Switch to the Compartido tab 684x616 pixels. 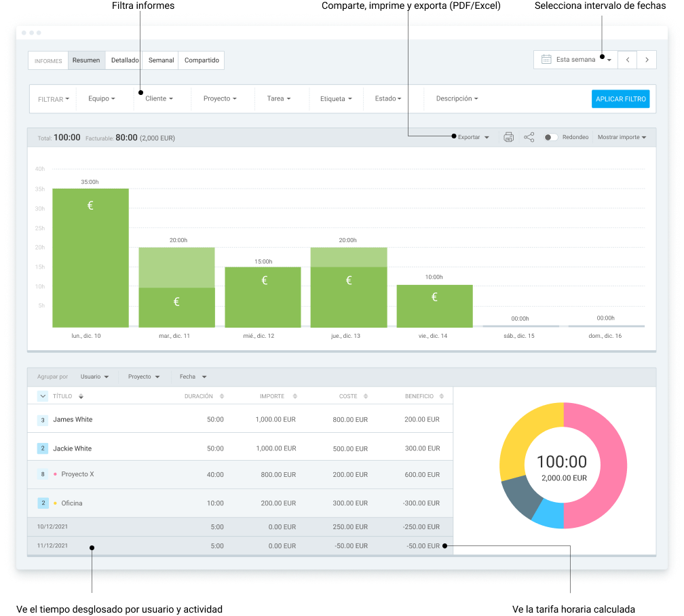click(202, 60)
